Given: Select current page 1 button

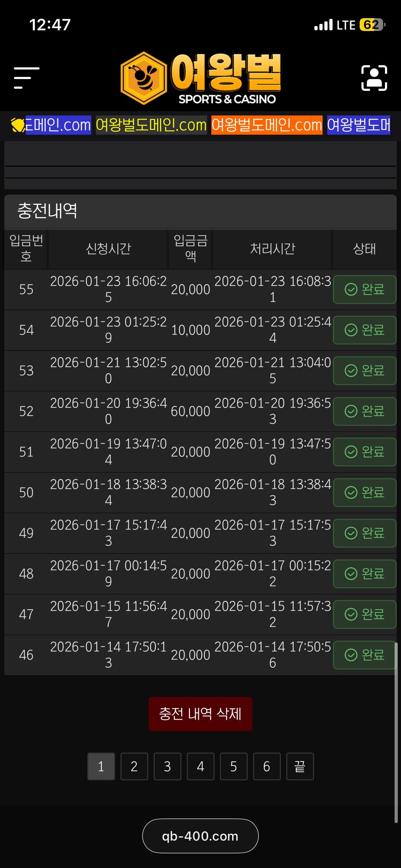Looking at the screenshot, I should coord(101,766).
